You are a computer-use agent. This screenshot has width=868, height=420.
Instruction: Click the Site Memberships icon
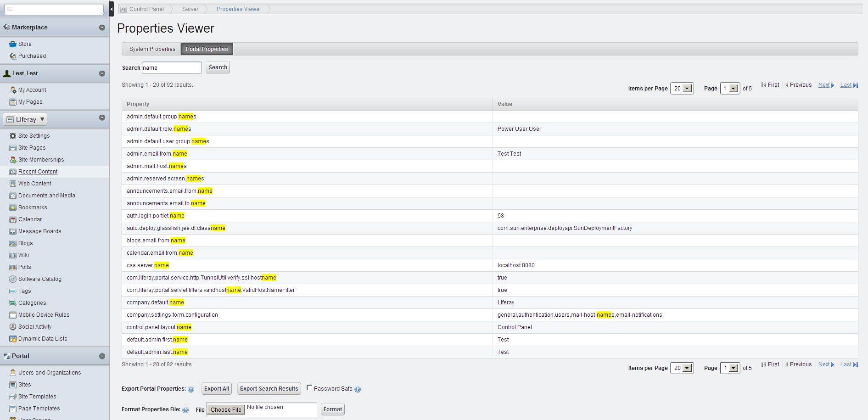click(13, 160)
